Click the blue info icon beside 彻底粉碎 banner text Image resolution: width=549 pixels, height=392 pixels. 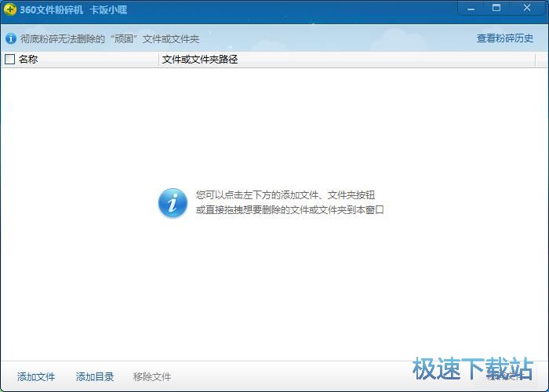[11, 38]
